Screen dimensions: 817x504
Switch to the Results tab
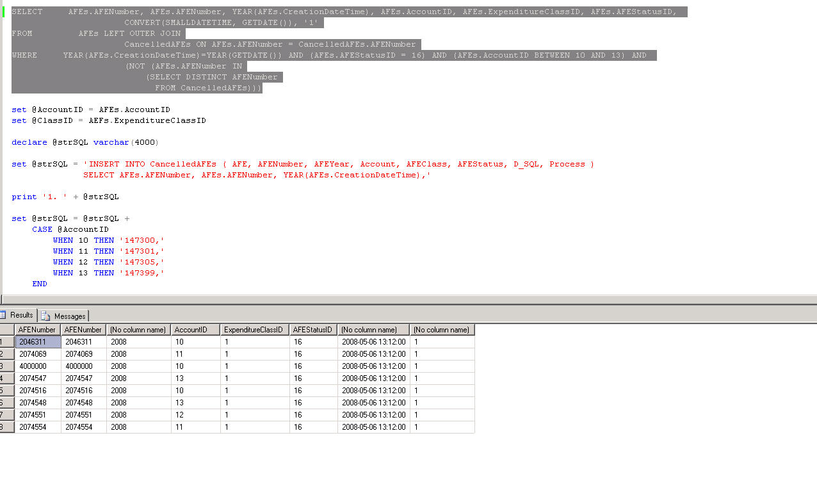(20, 315)
